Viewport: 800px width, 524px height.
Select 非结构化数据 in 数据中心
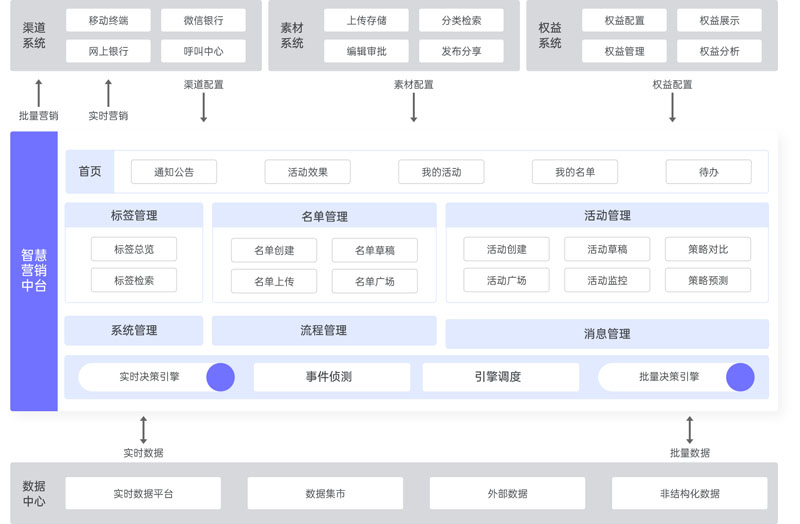(689, 493)
